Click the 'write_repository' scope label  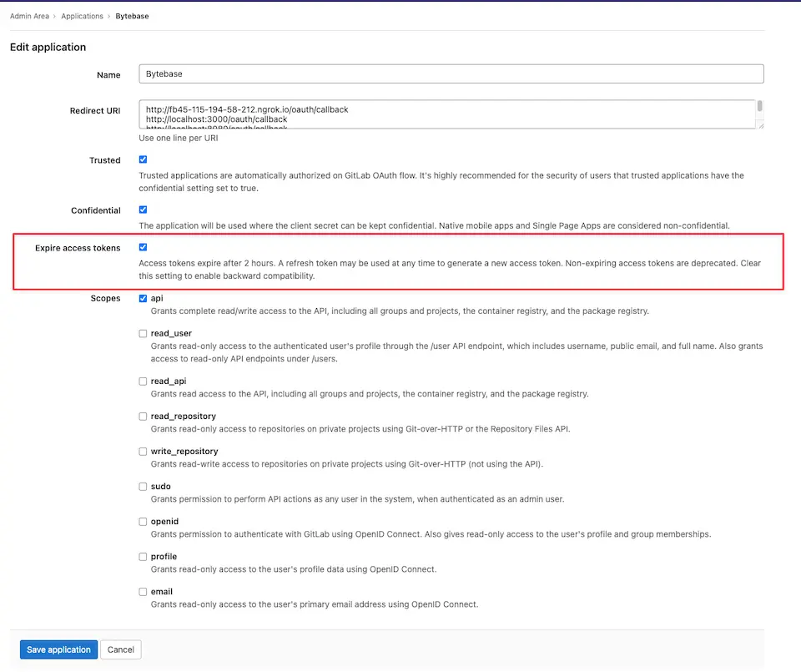tap(184, 452)
